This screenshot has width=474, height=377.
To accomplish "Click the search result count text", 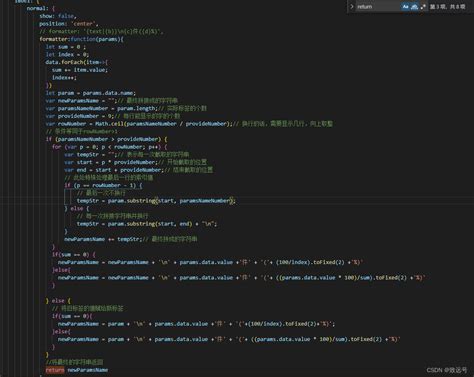I will coord(447,6).
